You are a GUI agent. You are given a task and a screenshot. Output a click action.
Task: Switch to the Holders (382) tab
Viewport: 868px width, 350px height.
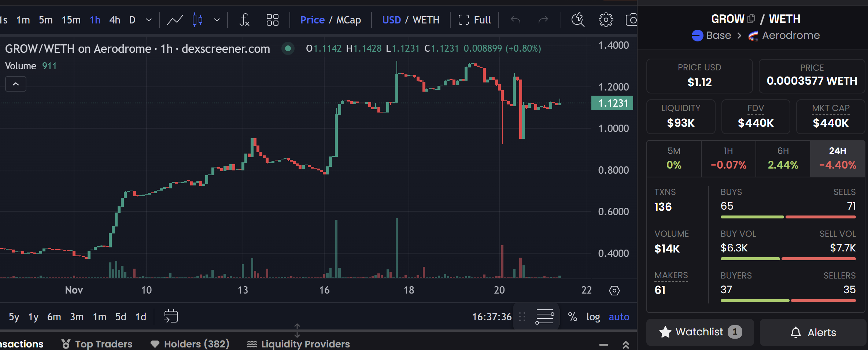pyautogui.click(x=190, y=344)
